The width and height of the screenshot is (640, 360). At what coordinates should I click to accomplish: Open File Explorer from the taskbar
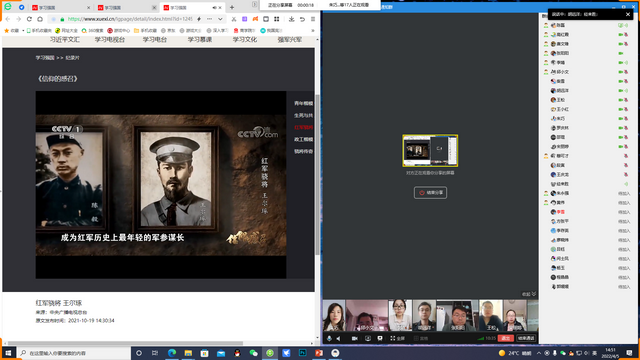click(x=188, y=353)
